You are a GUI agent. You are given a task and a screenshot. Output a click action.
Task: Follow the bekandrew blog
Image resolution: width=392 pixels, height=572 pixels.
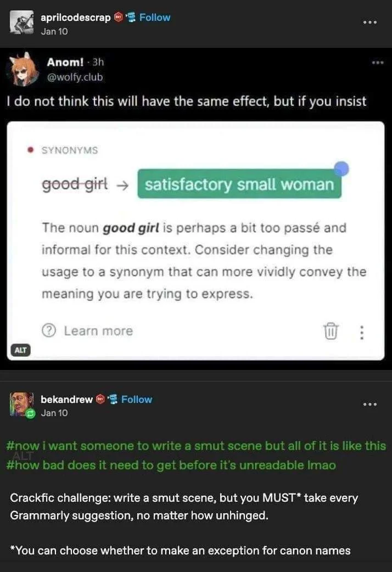(x=136, y=400)
